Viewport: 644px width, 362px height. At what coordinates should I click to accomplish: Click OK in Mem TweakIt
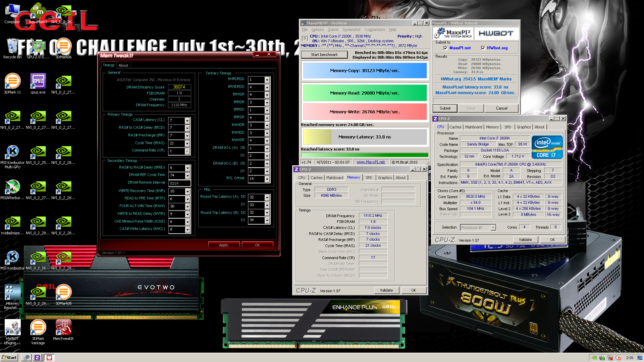click(257, 245)
